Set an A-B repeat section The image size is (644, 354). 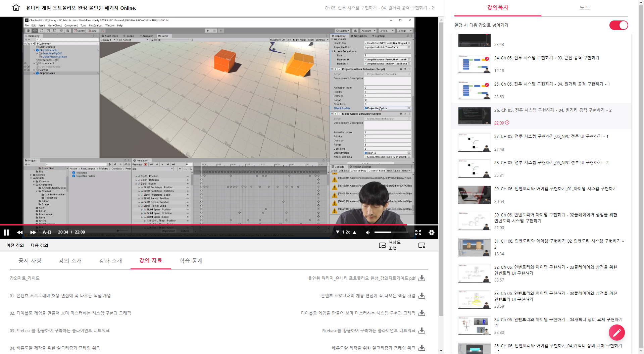click(47, 232)
